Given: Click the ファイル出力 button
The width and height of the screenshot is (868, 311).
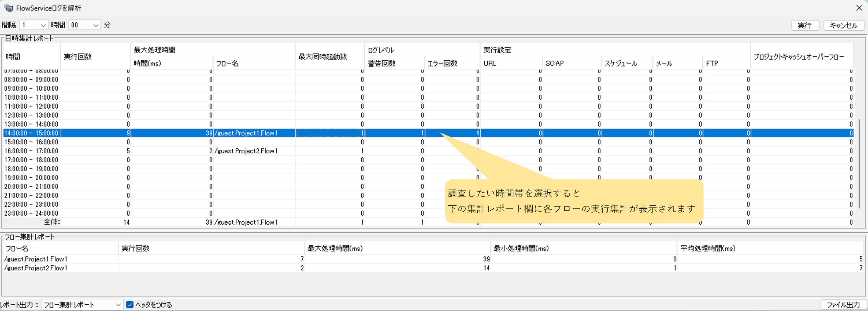Looking at the screenshot, I should coord(843,305).
